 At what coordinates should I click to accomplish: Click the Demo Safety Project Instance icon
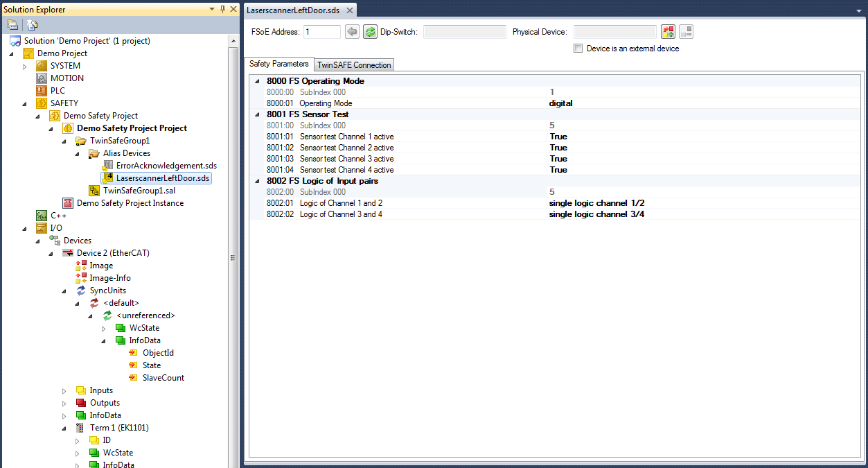[68, 203]
